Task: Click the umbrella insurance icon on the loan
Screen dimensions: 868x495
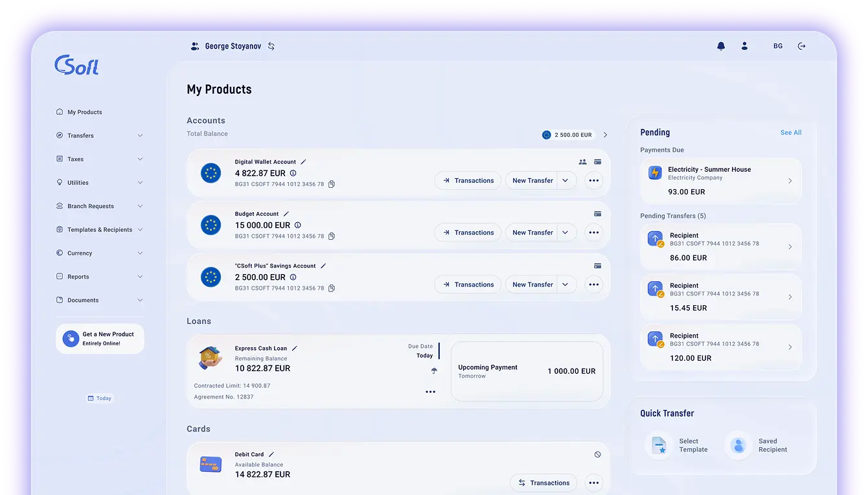Action: click(434, 371)
